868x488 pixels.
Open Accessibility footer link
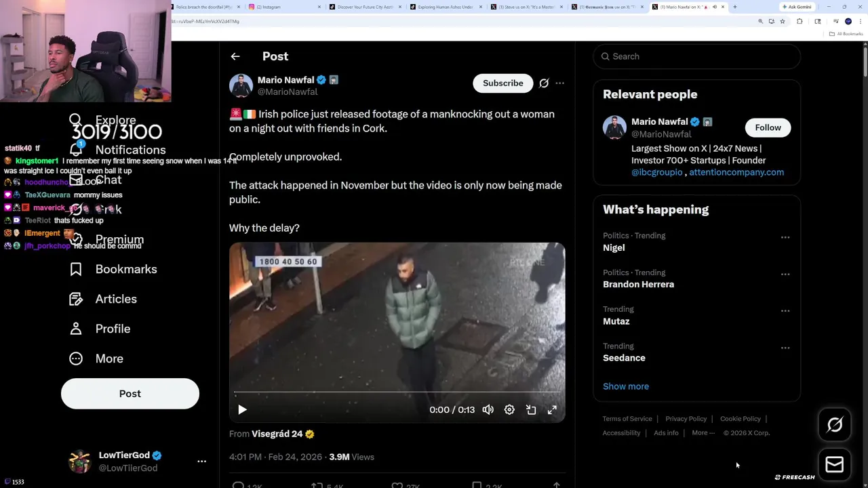621,433
